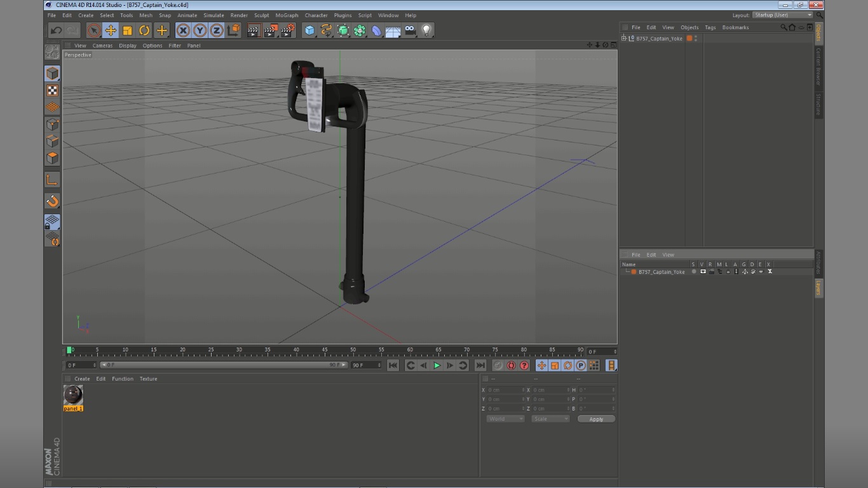The width and height of the screenshot is (868, 488).
Task: Step to the next frame
Action: (x=450, y=365)
